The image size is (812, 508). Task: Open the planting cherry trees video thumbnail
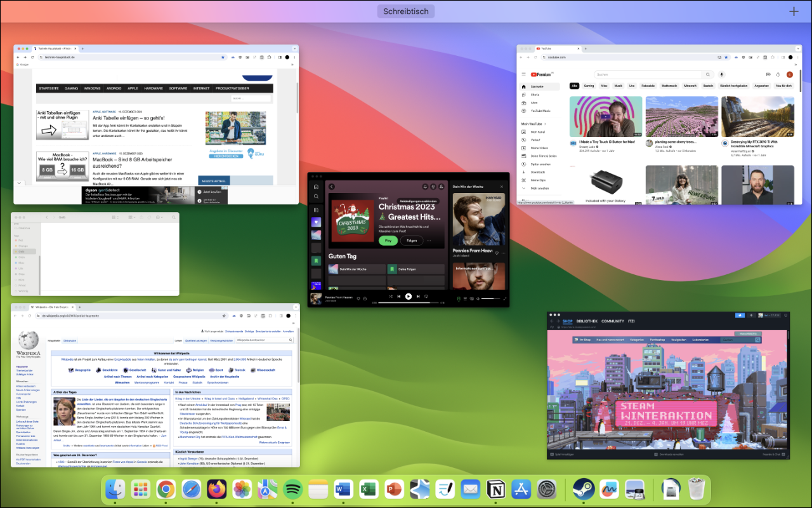(682, 117)
